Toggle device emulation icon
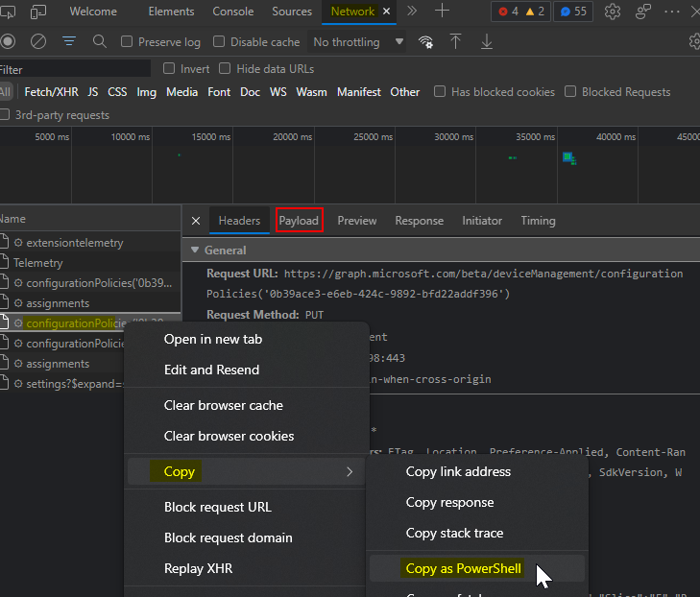The height and width of the screenshot is (597, 700). pos(38,12)
